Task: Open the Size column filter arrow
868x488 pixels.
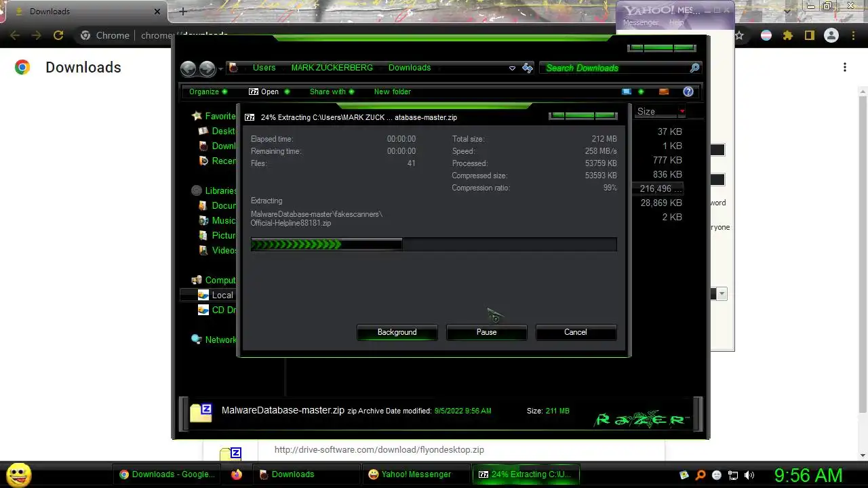Action: [x=682, y=111]
